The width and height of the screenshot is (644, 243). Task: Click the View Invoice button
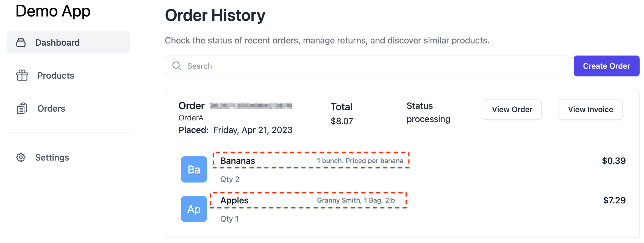(x=590, y=109)
